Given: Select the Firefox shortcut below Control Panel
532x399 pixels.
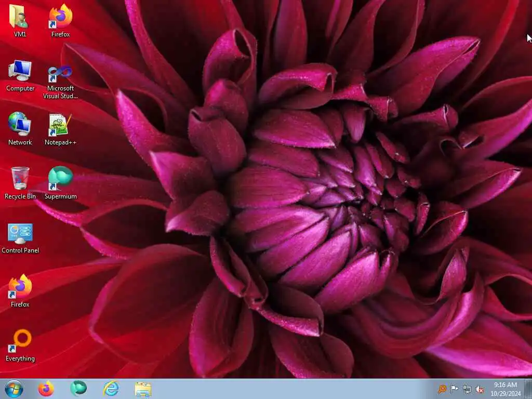Looking at the screenshot, I should 20,291.
